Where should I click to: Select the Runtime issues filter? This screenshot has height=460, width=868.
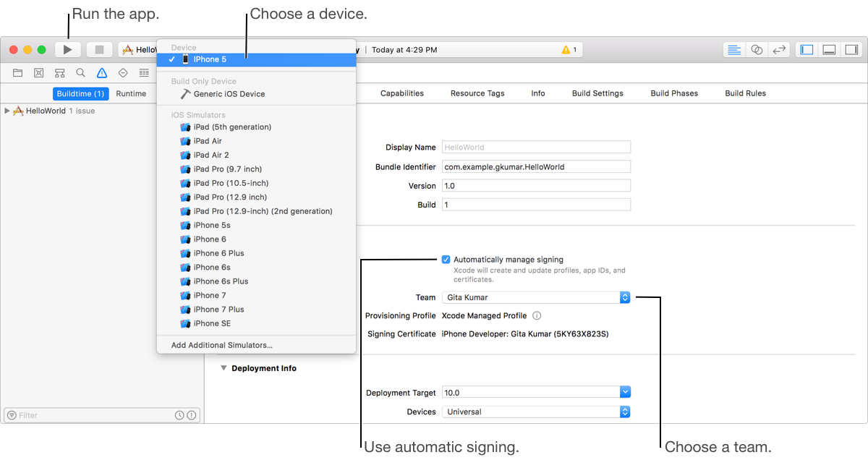click(131, 93)
